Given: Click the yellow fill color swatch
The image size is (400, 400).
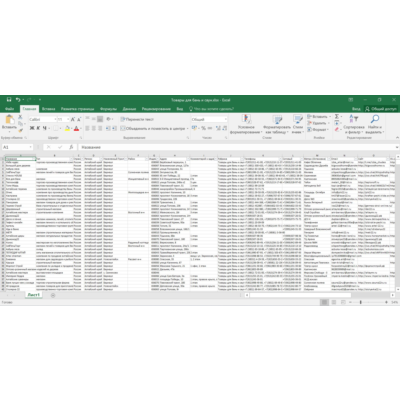Looking at the screenshot, I should 67,128.
